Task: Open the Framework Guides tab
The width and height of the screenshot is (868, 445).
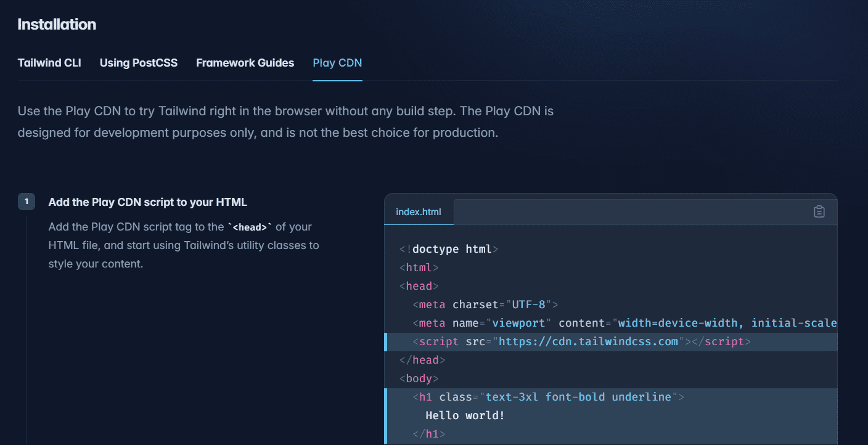Action: coord(245,63)
